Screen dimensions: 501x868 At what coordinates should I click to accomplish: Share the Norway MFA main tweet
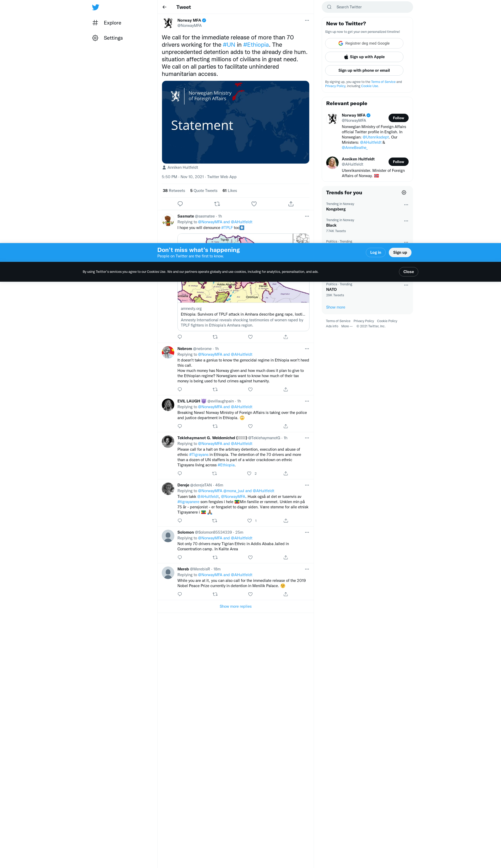[x=291, y=204]
